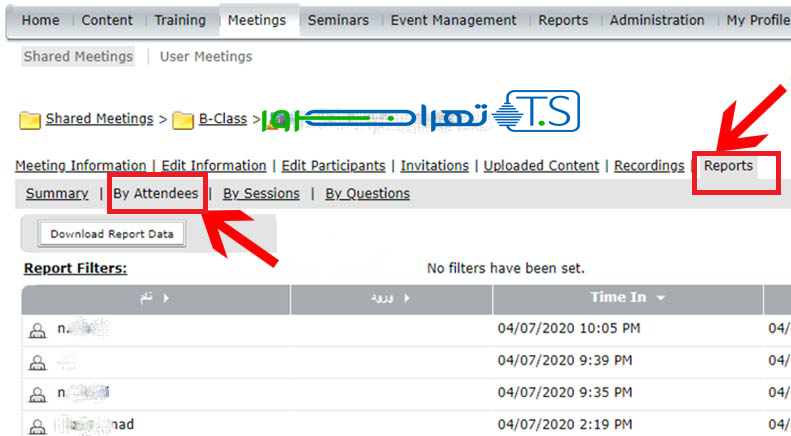
Task: Open the Recordings link
Action: click(648, 166)
